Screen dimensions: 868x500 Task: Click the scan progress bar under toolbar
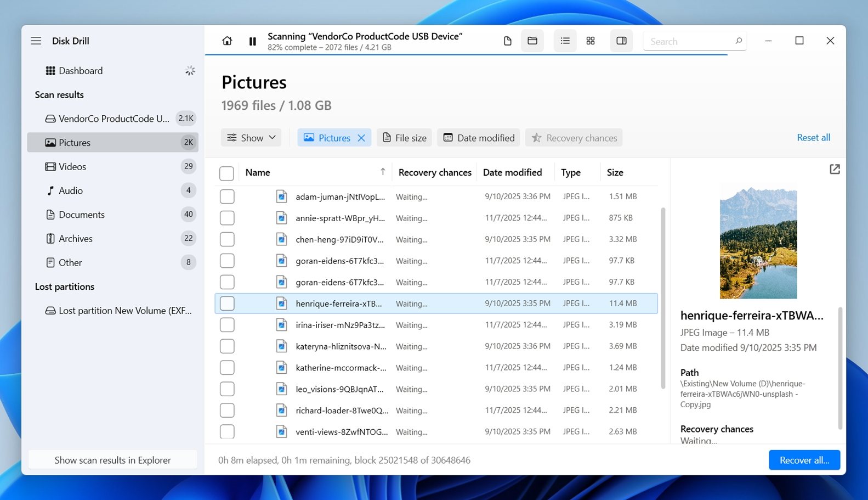pyautogui.click(x=466, y=55)
